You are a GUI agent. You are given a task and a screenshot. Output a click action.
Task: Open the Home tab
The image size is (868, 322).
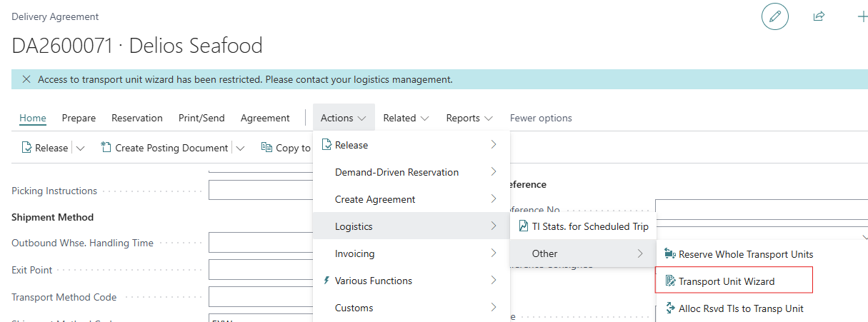coord(33,118)
